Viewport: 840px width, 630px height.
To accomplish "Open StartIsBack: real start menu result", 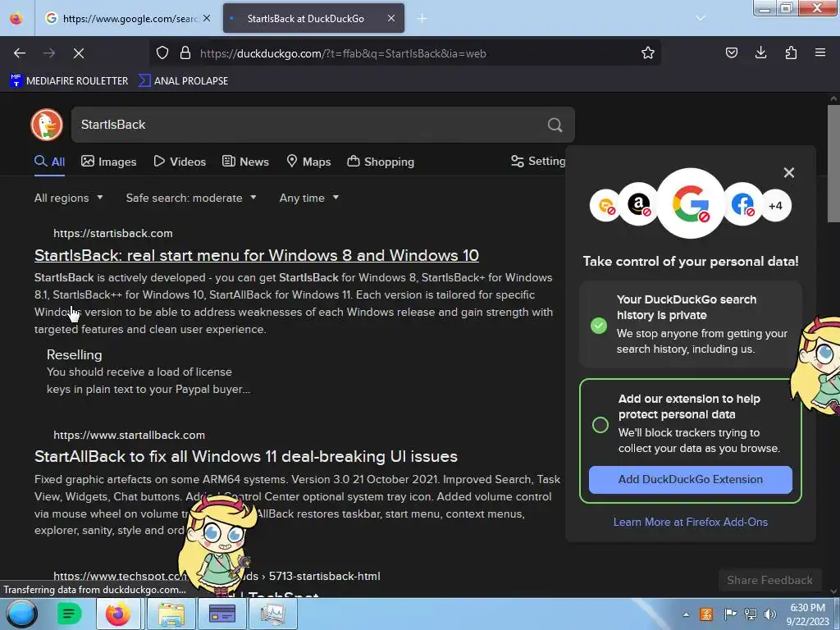I will (x=257, y=255).
